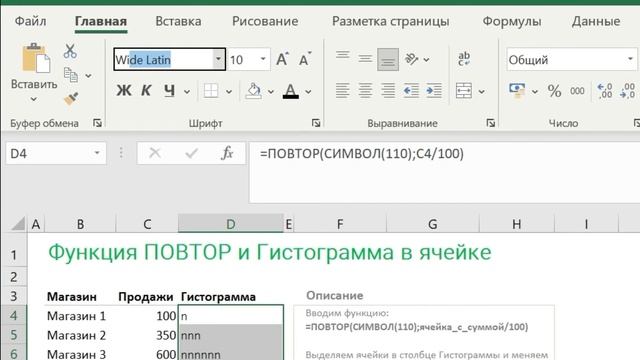Apply Percent style
Viewport: 640px width, 360px height.
(554, 91)
